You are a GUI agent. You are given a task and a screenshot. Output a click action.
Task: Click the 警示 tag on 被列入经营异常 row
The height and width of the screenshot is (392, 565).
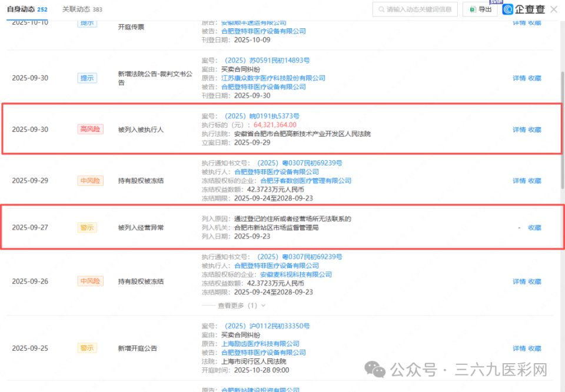(x=87, y=228)
